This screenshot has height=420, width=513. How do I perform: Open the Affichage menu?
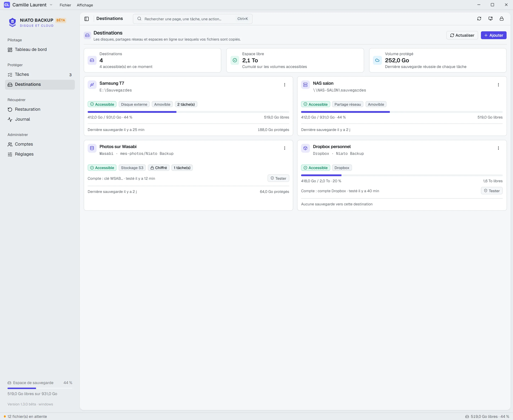click(85, 5)
